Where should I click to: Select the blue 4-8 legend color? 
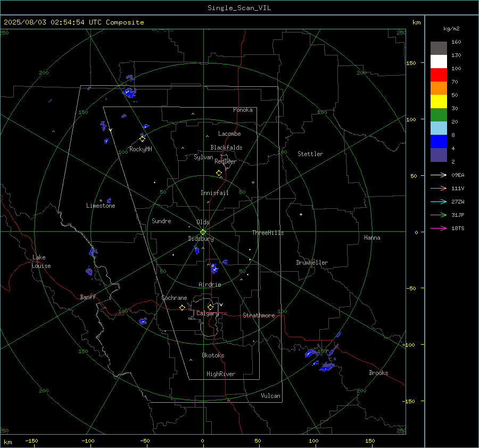pyautogui.click(x=439, y=142)
